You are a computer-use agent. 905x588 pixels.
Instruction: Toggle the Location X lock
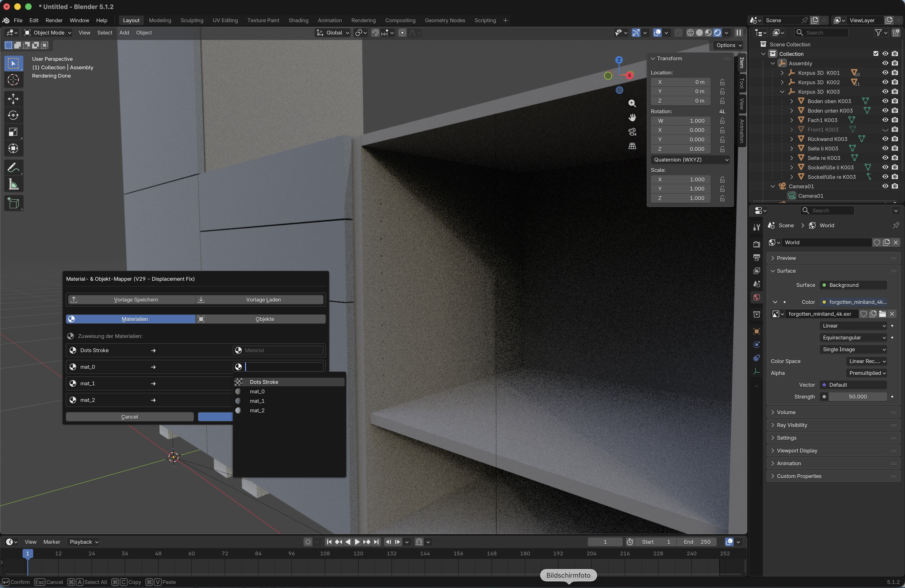(722, 82)
